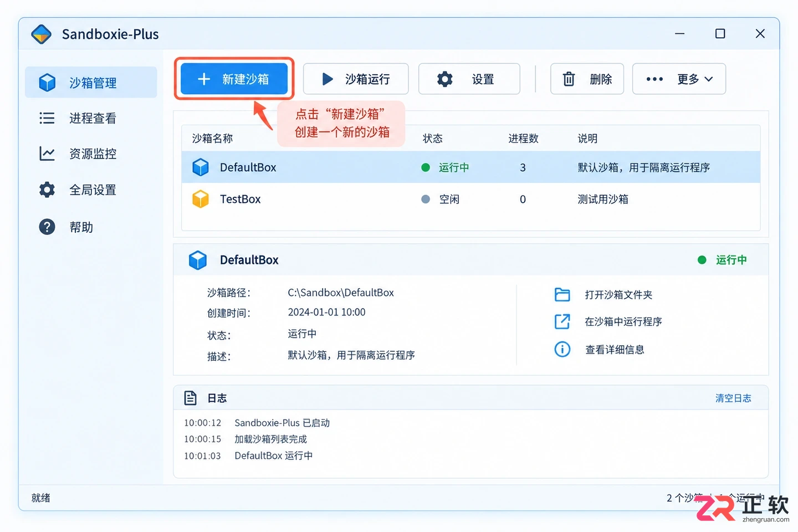Click the three-dots icon on 更多

point(654,79)
